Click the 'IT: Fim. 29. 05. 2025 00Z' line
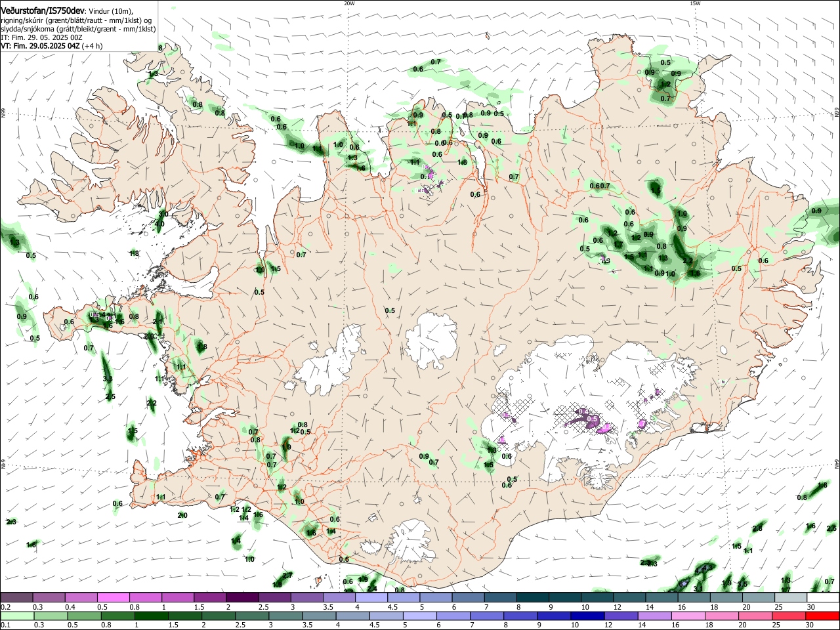This screenshot has height=630, width=840. pos(41,37)
